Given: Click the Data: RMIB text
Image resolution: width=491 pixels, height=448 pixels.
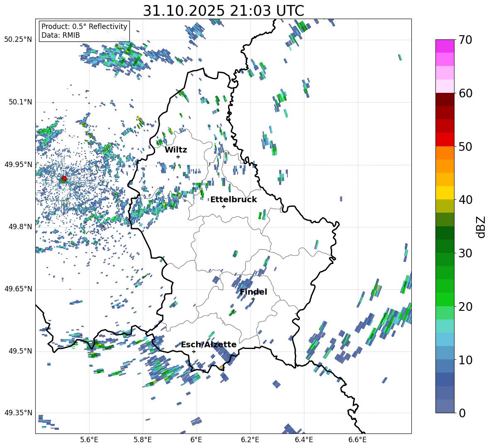Looking at the screenshot, I should [61, 35].
